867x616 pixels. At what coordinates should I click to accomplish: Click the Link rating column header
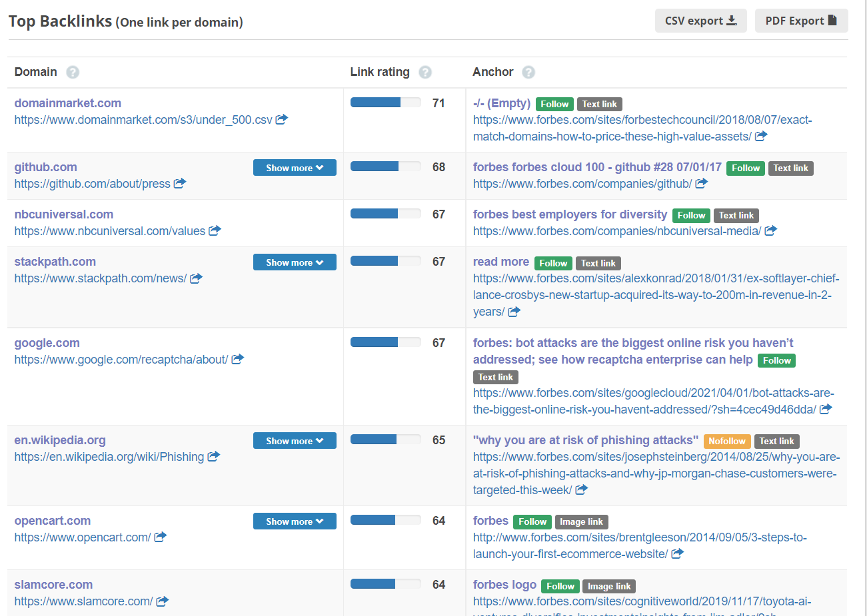point(380,72)
